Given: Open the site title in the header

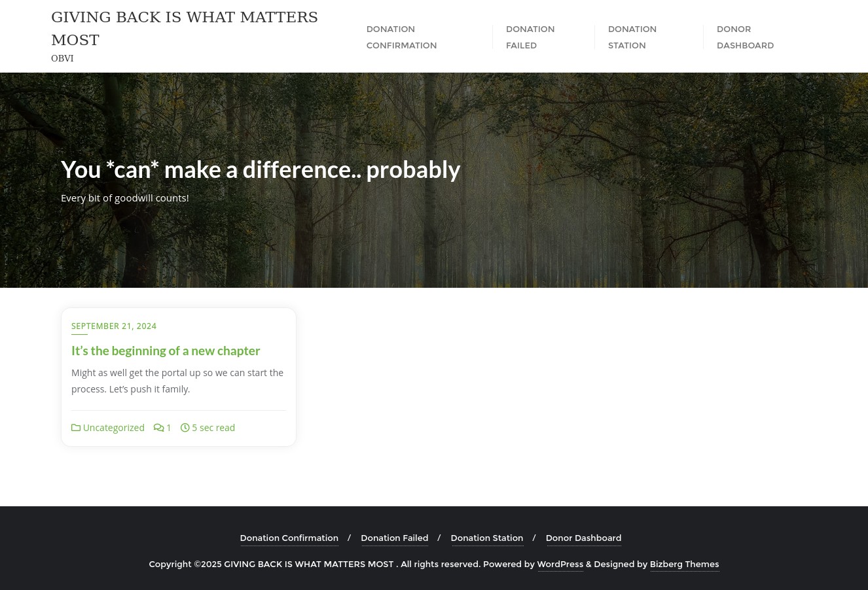Looking at the screenshot, I should click(184, 29).
